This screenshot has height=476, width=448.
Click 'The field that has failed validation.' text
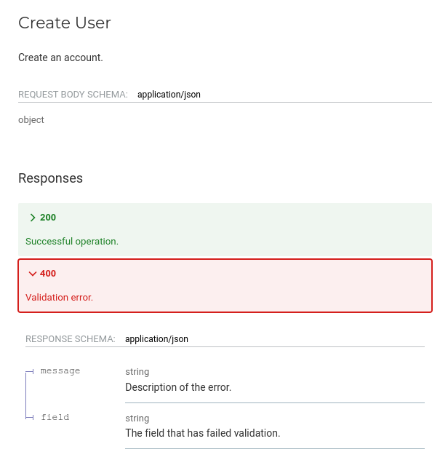202,433
